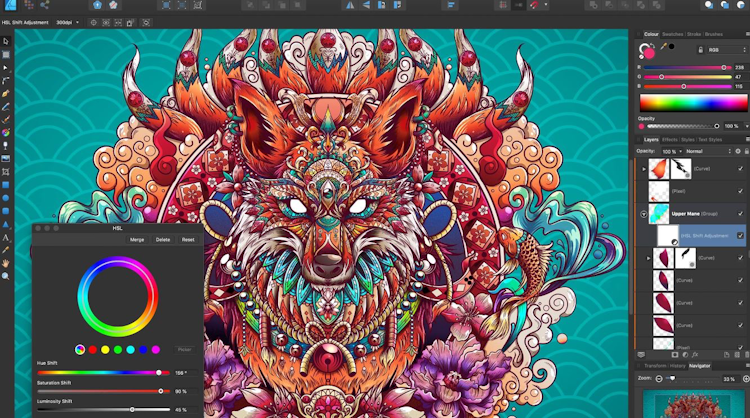Click Delete in the HSL dialog
This screenshot has width=750, height=418.
point(163,240)
